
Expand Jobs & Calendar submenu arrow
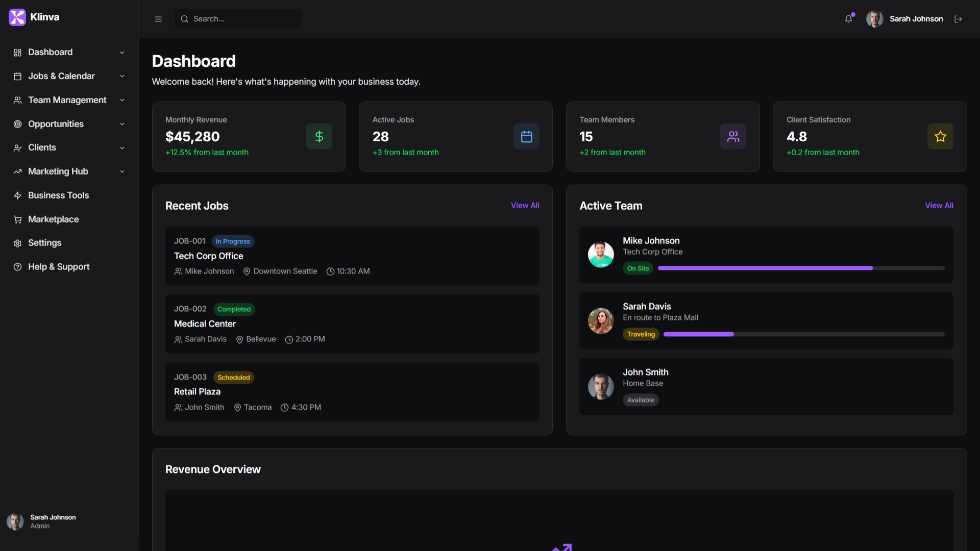(x=122, y=76)
